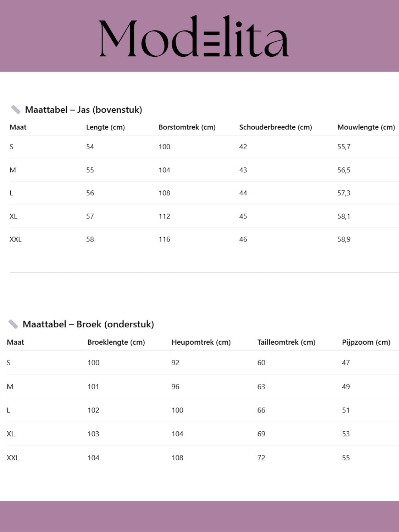399x532 pixels.
Task: Click the Modelita logo
Action: pyautogui.click(x=194, y=37)
